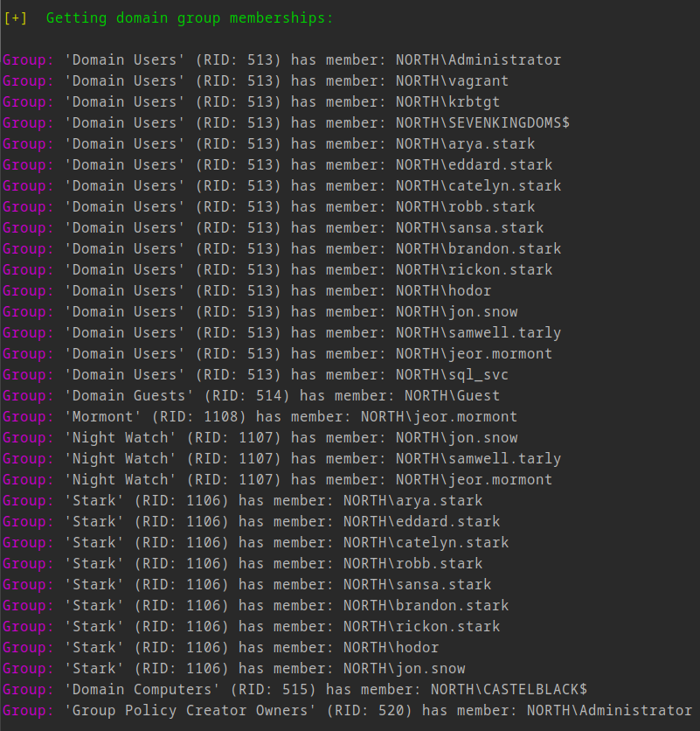
Task: Click the Domain Users line for NORTH\hodor
Action: click(x=247, y=291)
